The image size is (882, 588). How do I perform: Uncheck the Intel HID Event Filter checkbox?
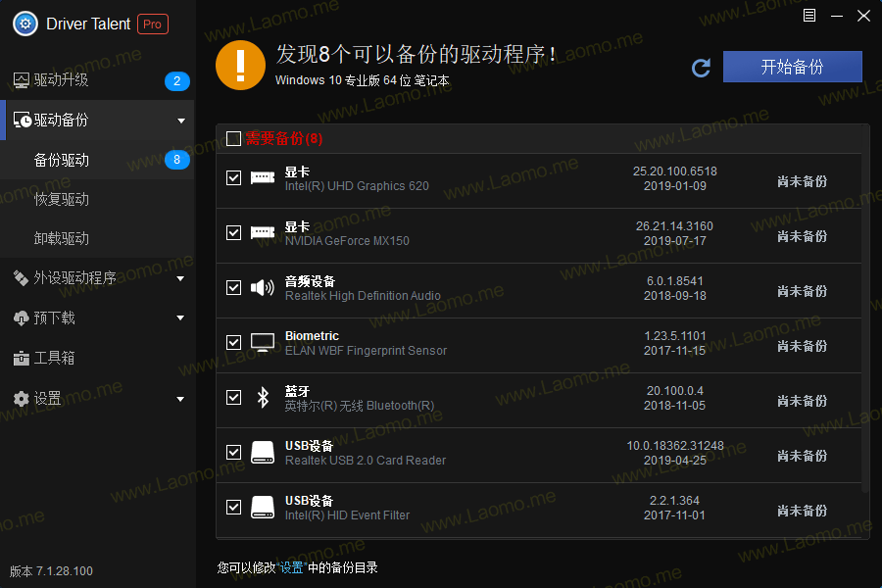[233, 507]
